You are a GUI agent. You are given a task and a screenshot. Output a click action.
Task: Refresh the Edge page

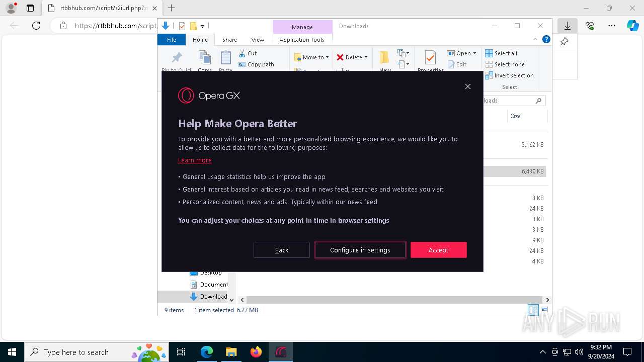point(36,26)
